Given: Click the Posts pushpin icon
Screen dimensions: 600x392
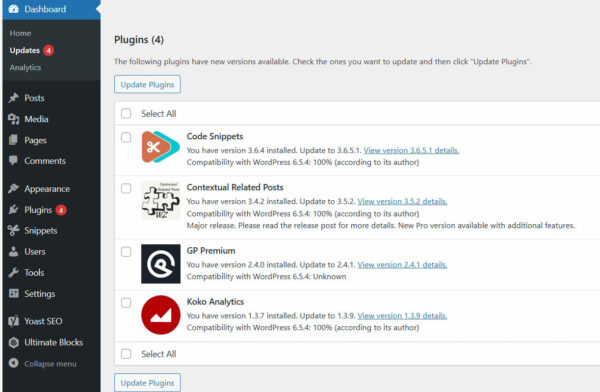Looking at the screenshot, I should pos(13,98).
